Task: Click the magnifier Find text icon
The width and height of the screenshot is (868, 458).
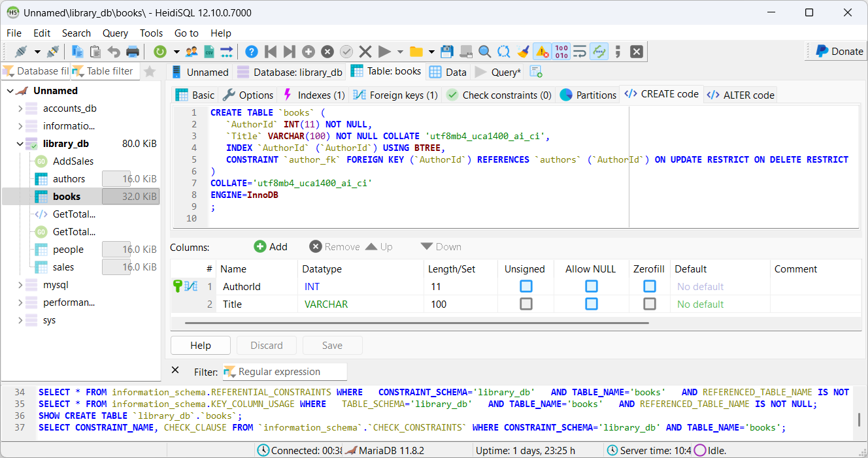Action: click(x=484, y=52)
